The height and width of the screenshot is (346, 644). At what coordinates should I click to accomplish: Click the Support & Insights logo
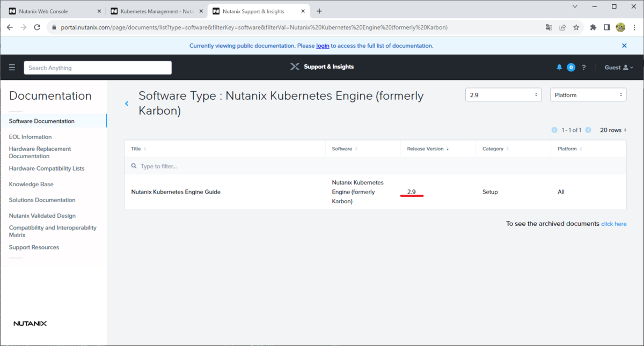(x=322, y=67)
